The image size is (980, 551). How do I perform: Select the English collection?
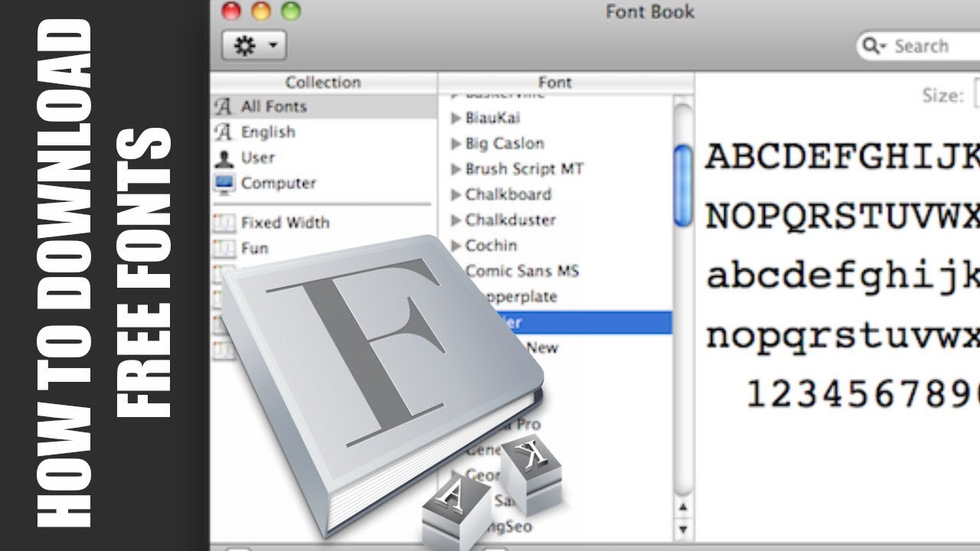tap(323, 132)
